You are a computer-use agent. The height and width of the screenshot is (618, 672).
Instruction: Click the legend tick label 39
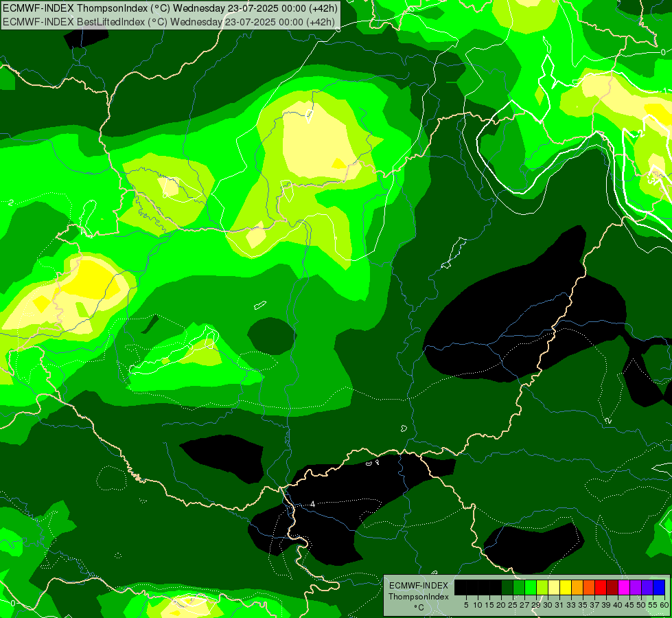point(606,605)
